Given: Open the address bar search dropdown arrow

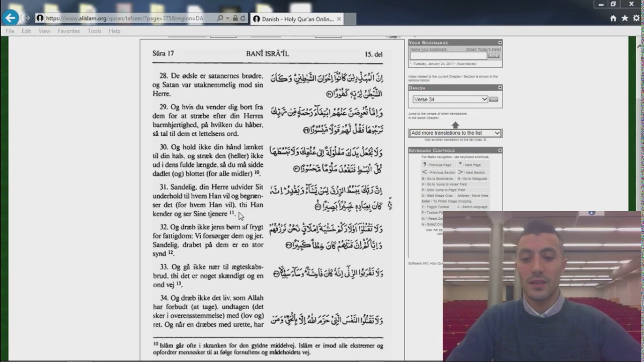Looking at the screenshot, I should 227,18.
